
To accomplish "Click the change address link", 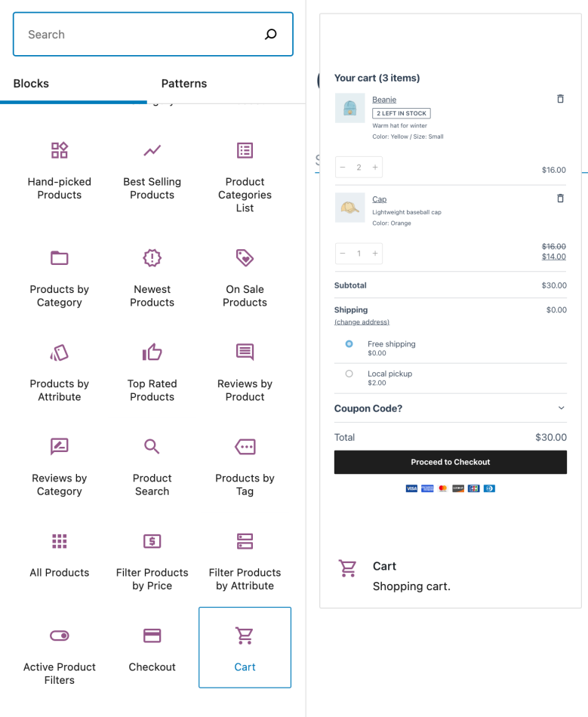I will (362, 322).
